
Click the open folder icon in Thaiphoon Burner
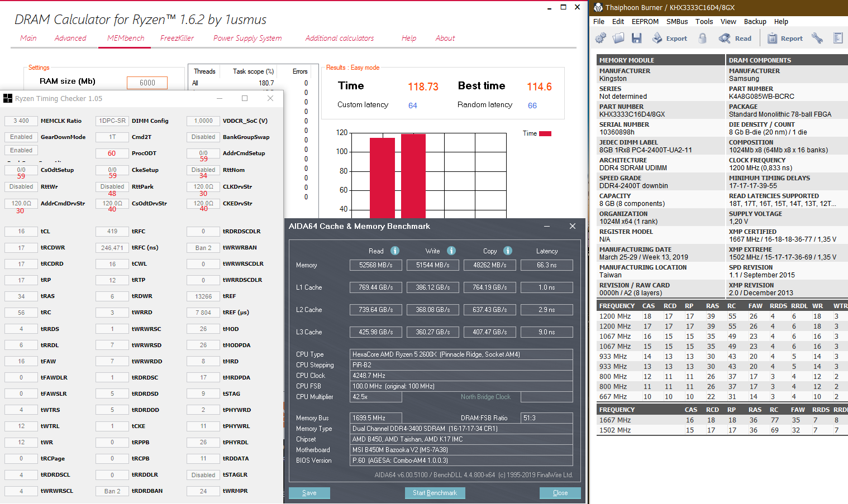click(618, 38)
